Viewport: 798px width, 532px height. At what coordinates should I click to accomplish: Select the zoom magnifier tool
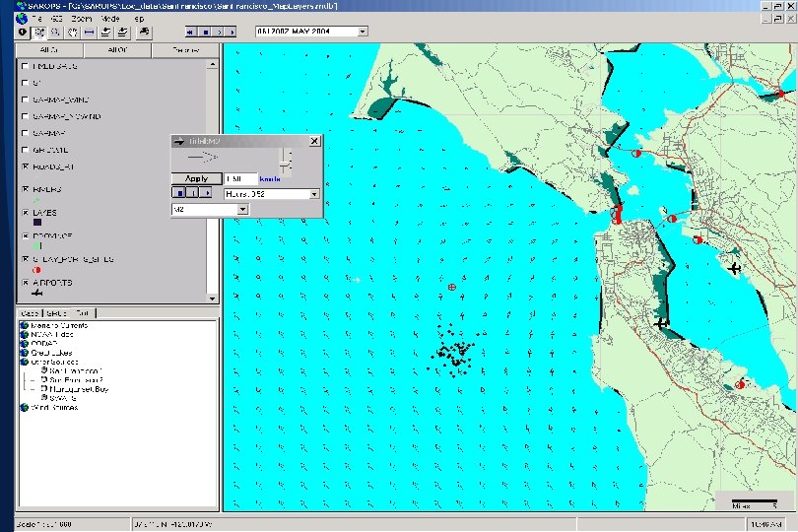55,32
